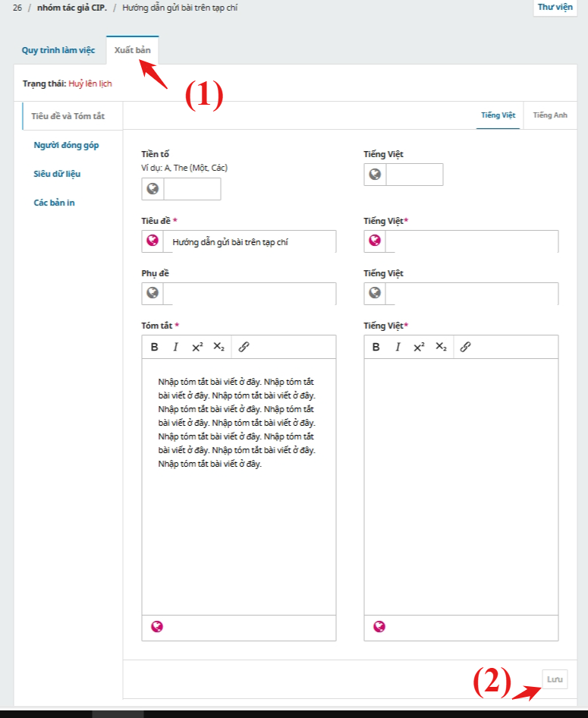This screenshot has height=718, width=588.
Task: Open Siêu dữ liệu section
Action: (57, 174)
